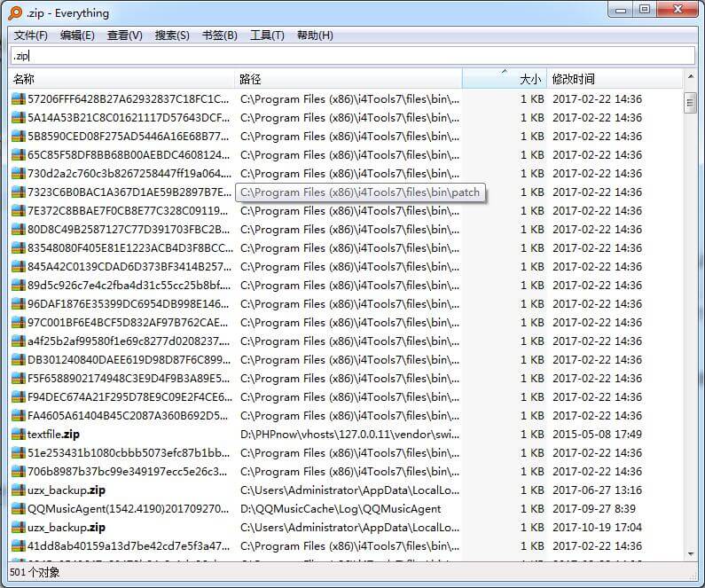Select file name 57206FFF6428B27A62932837C18FC1C

pyautogui.click(x=128, y=99)
